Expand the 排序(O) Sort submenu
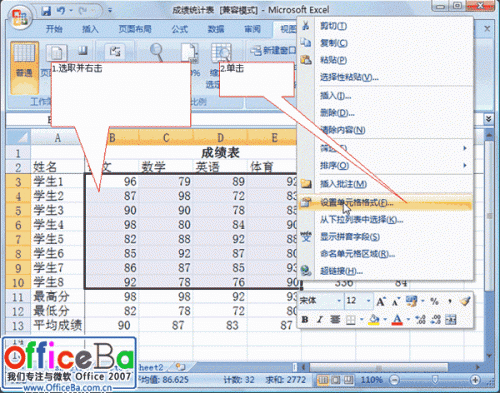 pyautogui.click(x=385, y=165)
